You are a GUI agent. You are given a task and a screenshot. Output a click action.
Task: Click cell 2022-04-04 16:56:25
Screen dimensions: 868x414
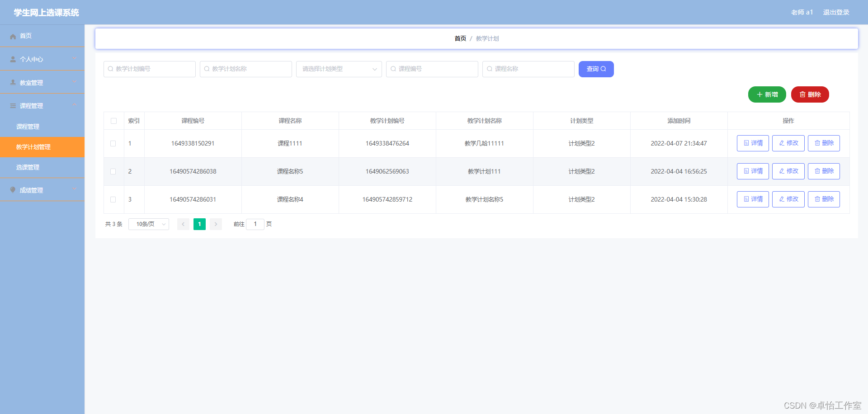679,172
